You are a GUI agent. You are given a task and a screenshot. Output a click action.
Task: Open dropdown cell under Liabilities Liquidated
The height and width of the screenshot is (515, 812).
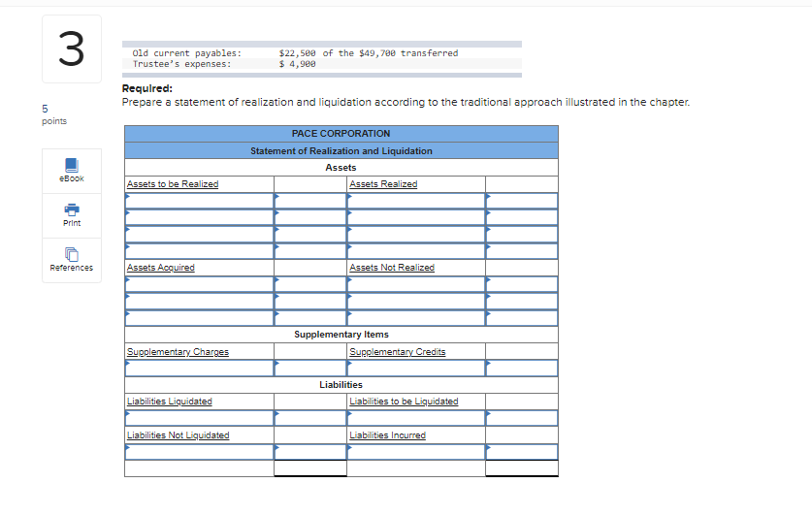coord(199,418)
